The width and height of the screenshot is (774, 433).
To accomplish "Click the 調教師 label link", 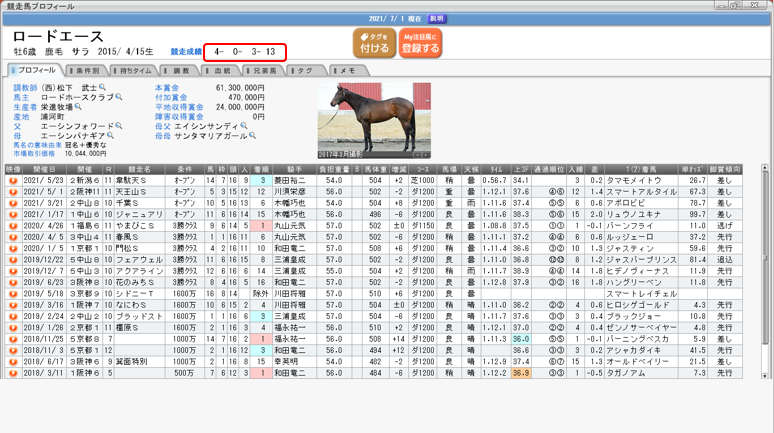I will (24, 88).
